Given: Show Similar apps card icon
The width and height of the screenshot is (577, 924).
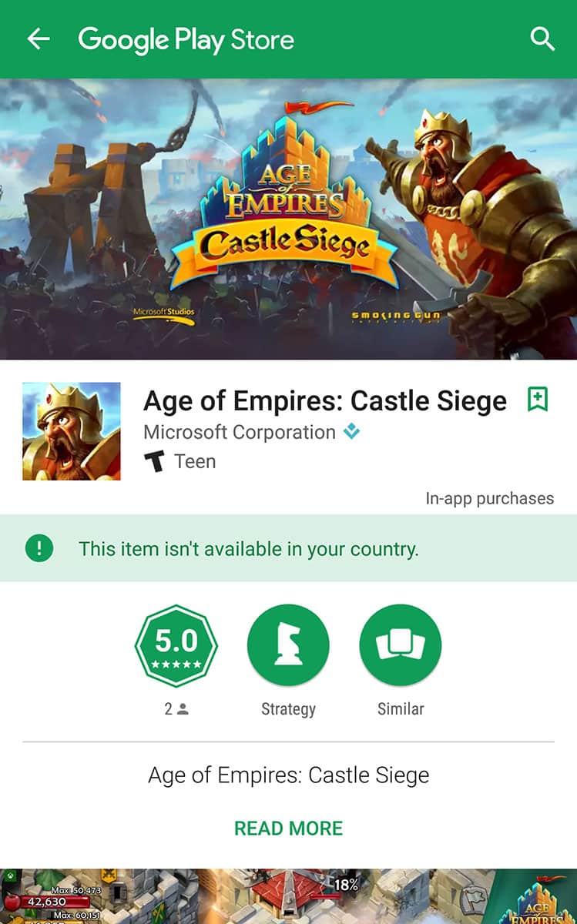Looking at the screenshot, I should click(401, 645).
